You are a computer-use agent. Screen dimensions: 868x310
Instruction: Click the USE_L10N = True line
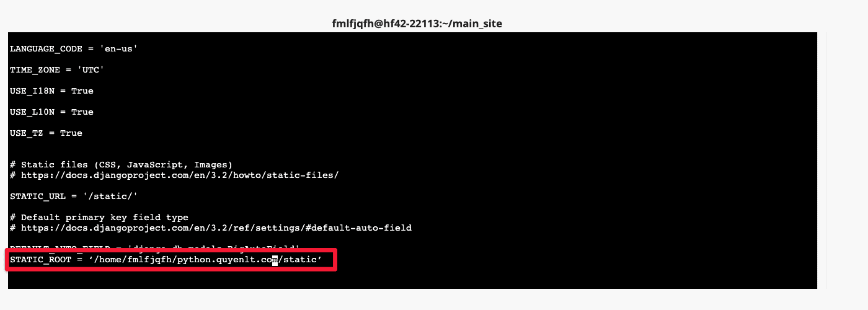pos(51,112)
